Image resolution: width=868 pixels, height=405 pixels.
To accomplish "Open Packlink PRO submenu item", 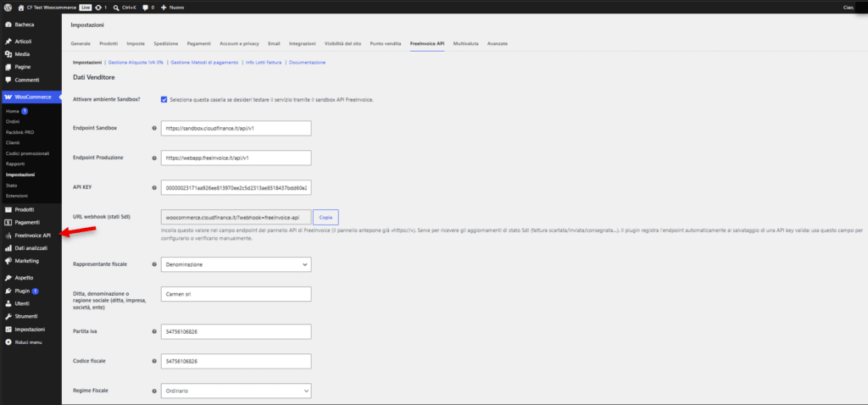I will click(20, 132).
